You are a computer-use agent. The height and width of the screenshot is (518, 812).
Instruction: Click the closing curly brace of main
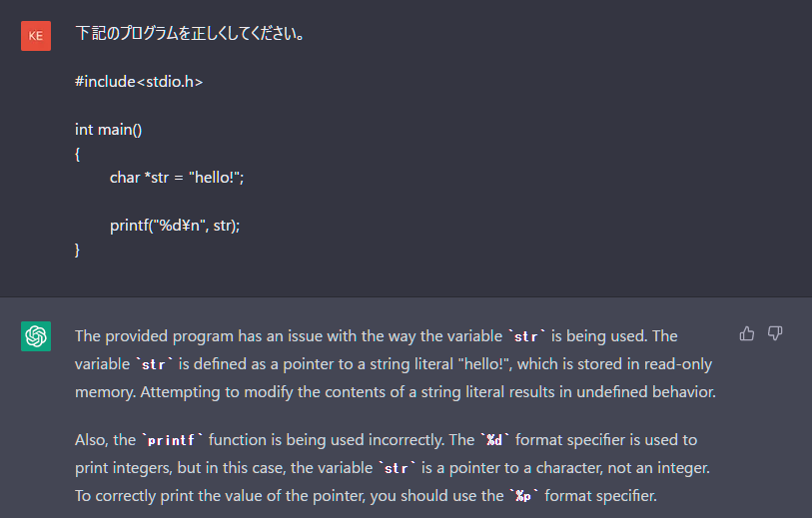click(78, 249)
